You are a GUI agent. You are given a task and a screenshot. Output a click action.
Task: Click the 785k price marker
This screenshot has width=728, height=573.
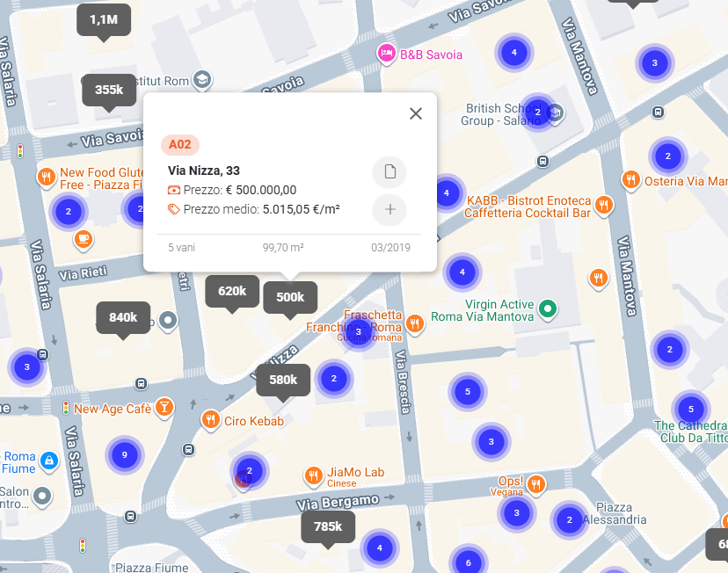pos(328,526)
